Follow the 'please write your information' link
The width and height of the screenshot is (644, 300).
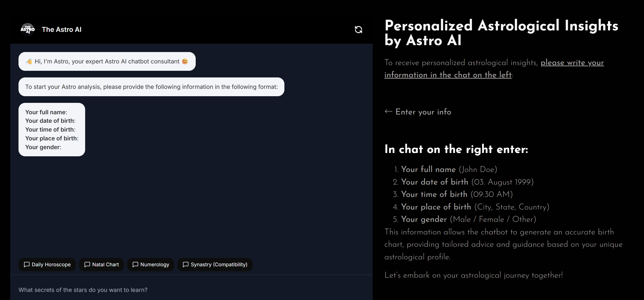pos(494,69)
